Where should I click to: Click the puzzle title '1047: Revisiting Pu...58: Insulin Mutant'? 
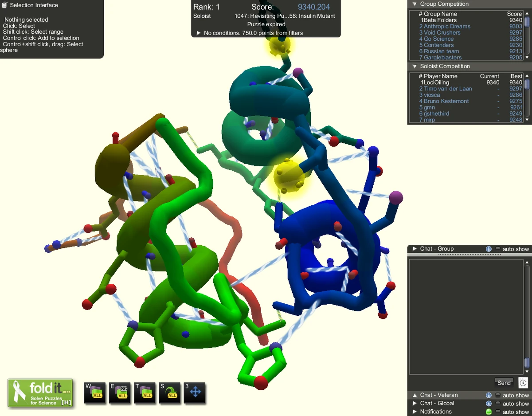285,16
